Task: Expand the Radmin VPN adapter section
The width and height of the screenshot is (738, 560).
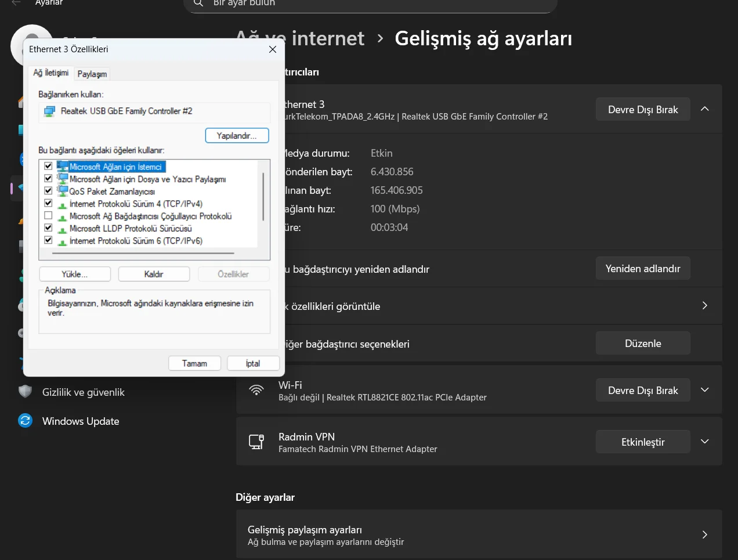Action: pyautogui.click(x=705, y=442)
